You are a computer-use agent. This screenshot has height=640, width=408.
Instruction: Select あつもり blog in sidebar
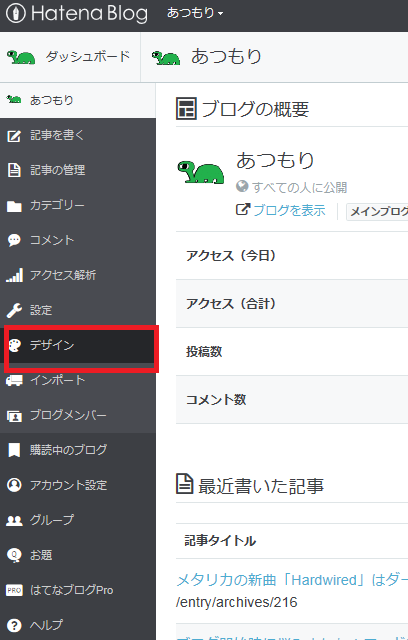point(78,100)
